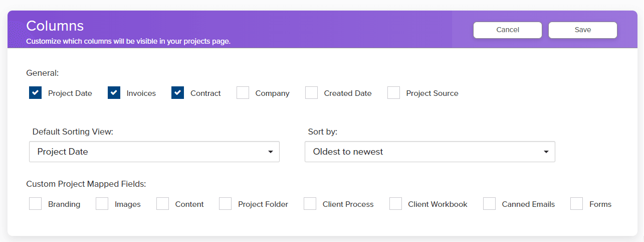Check the Created Date checkbox

tap(312, 93)
